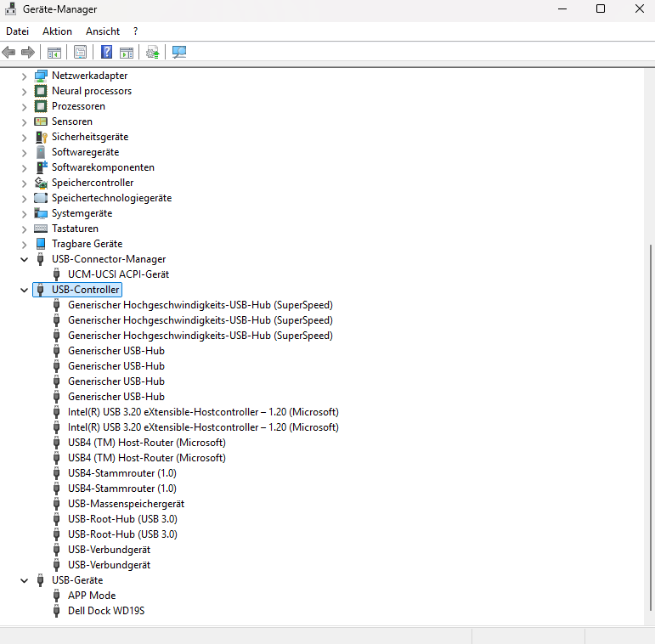The width and height of the screenshot is (655, 644).
Task: Click the Tastaturen keyboard icon
Action: (41, 229)
